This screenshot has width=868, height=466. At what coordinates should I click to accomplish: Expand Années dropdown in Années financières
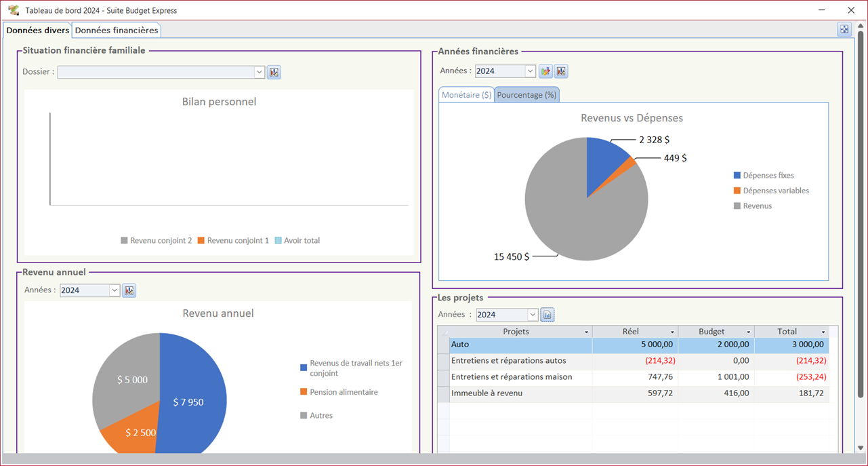531,71
